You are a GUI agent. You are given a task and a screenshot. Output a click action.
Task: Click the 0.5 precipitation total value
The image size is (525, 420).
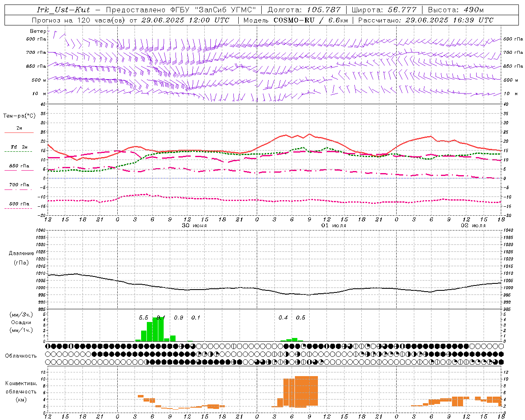[301, 318]
